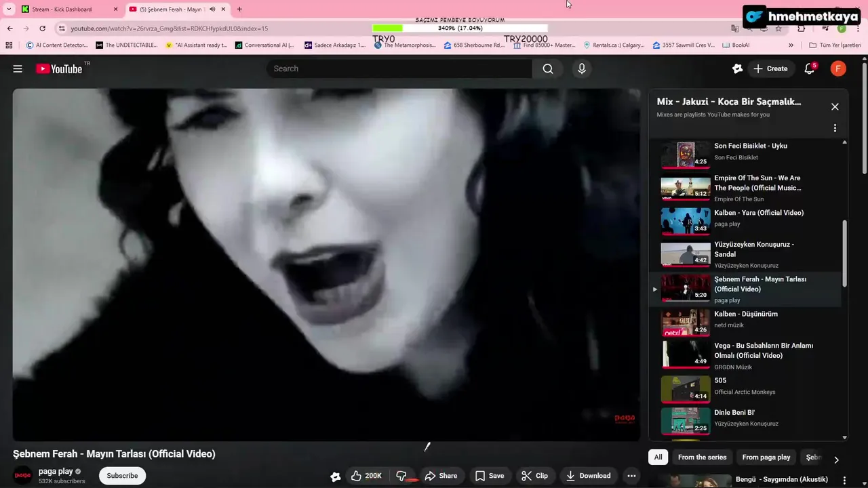Bookmark this page with the star
This screenshot has width=868, height=488.
pyautogui.click(x=778, y=28)
